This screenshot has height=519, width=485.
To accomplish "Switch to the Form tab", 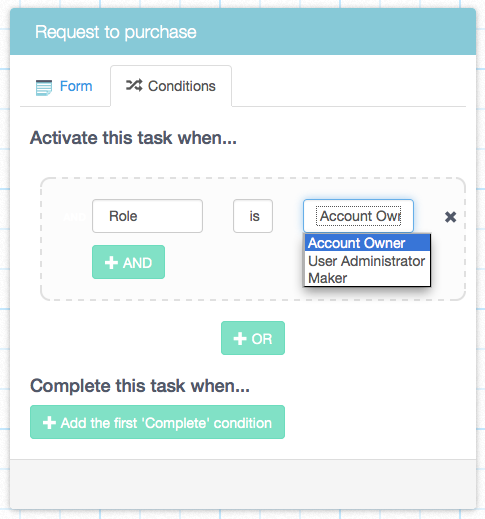I will (65, 86).
